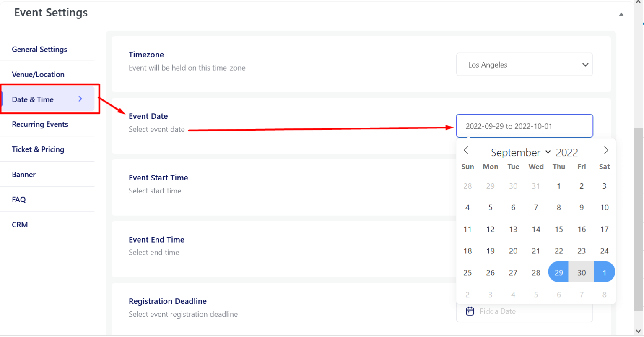Advance calendar to October with right chevron
Viewport: 644px width, 337px height.
(x=606, y=150)
